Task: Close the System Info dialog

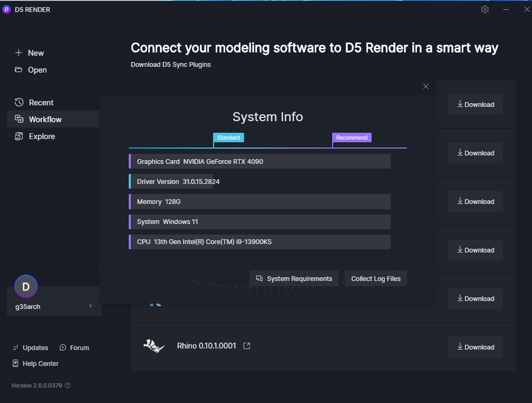Action: click(x=426, y=87)
